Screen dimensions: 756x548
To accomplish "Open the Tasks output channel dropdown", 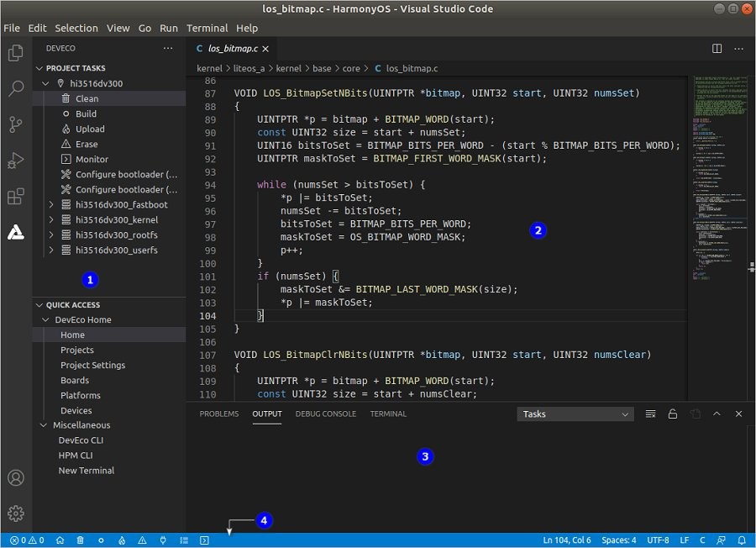I will click(575, 414).
